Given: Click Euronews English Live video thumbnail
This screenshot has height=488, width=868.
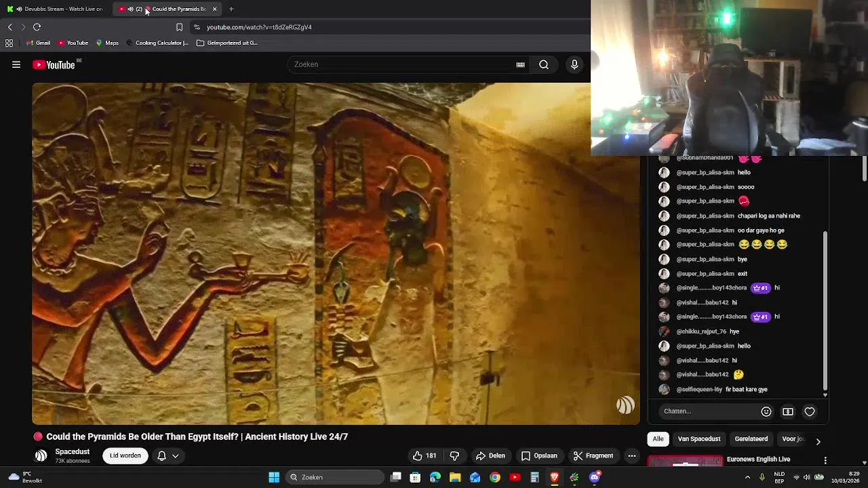Looking at the screenshot, I should [x=685, y=462].
